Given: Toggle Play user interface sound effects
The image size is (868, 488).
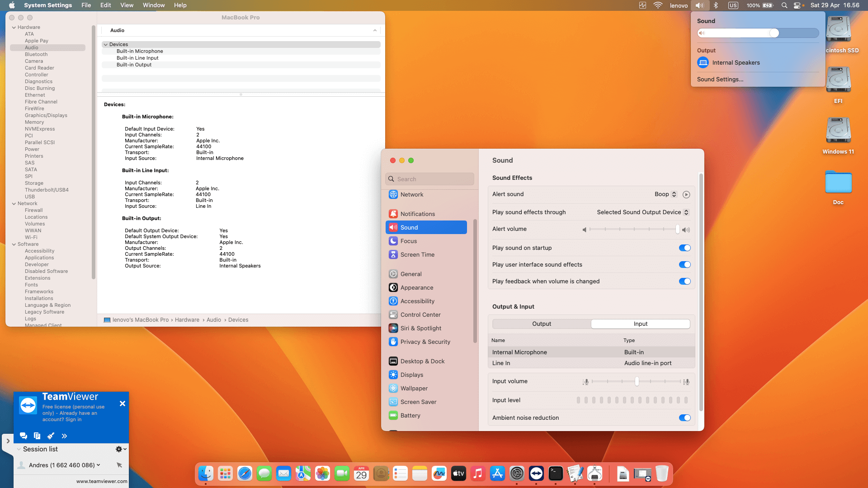Looking at the screenshot, I should click(685, 265).
